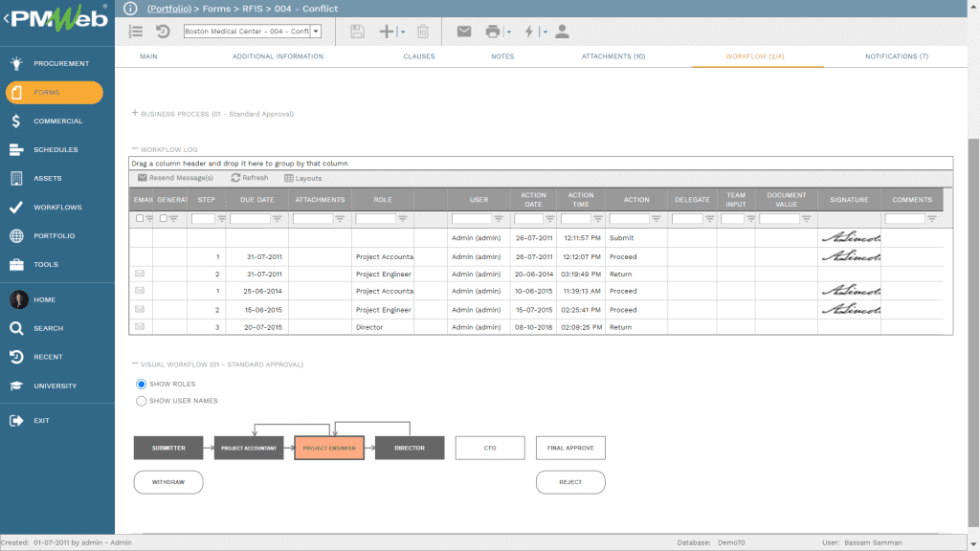980x551 pixels.
Task: Expand the Business Process section
Action: point(134,113)
